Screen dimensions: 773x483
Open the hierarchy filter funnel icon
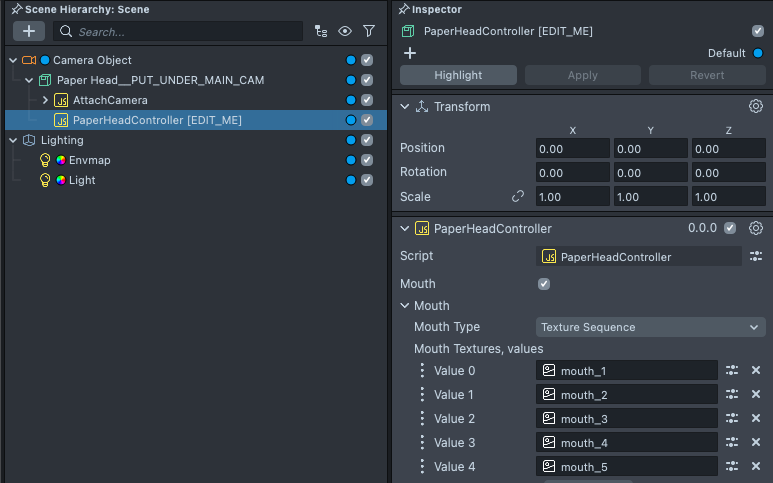click(x=368, y=31)
